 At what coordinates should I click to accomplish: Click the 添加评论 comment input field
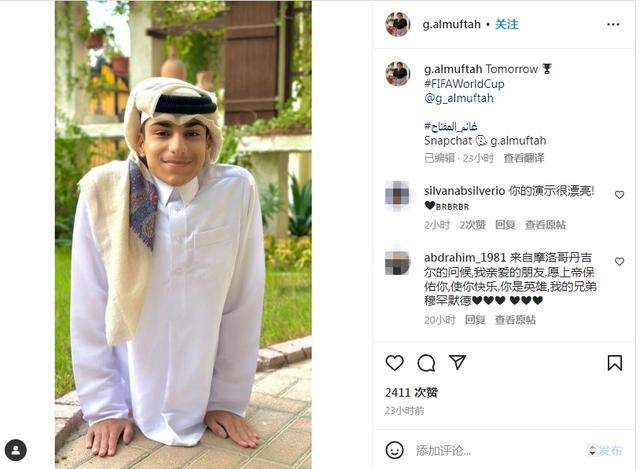498,451
